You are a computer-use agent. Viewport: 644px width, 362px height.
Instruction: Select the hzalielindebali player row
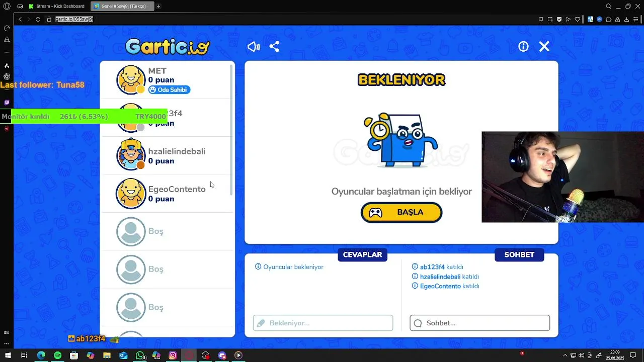tap(167, 156)
